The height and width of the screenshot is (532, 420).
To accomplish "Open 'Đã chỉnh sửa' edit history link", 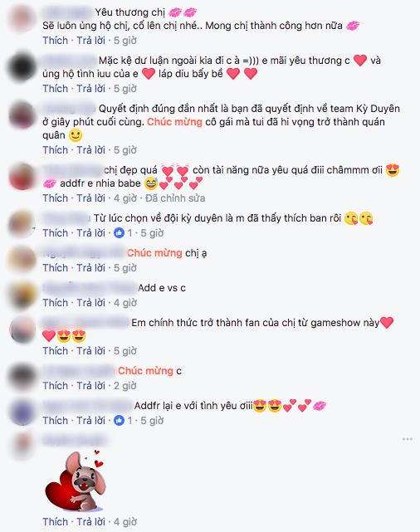I will pyautogui.click(x=175, y=198).
